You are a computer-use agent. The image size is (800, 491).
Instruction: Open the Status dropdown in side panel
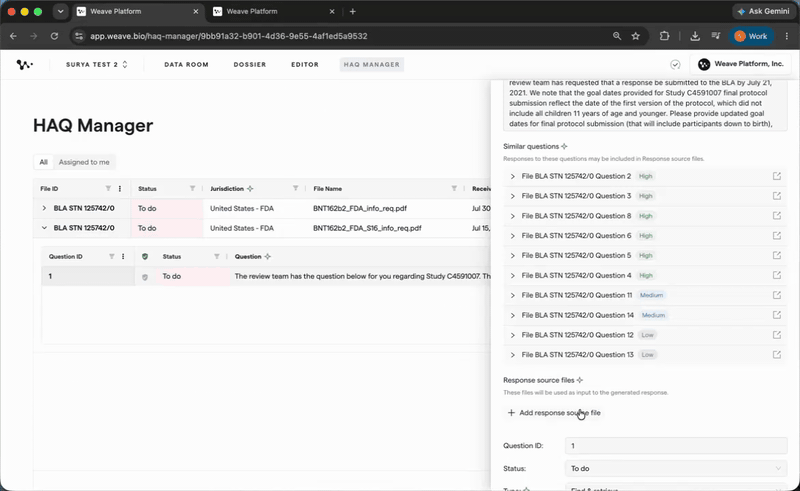coord(676,469)
